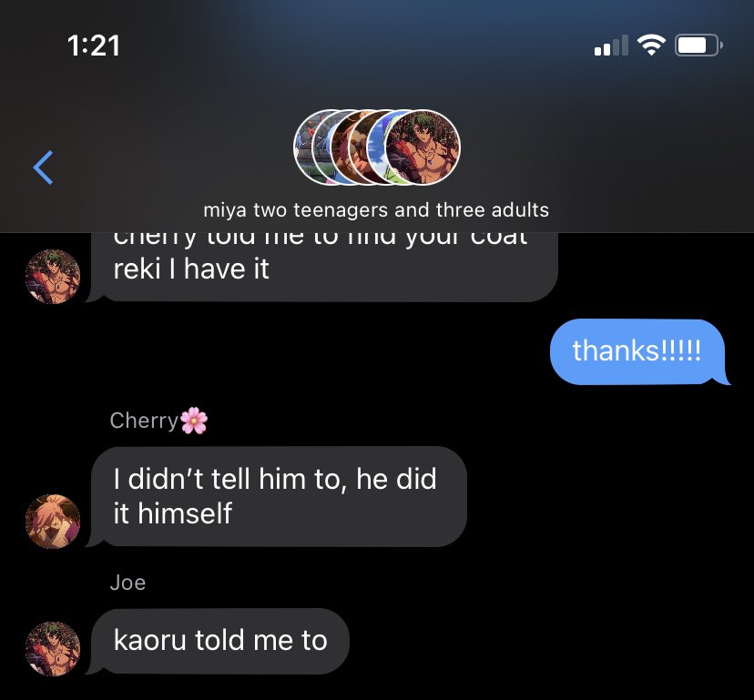Open group name 'miya two teenagers and three adults'
This screenshot has width=754, height=700.
click(376, 210)
